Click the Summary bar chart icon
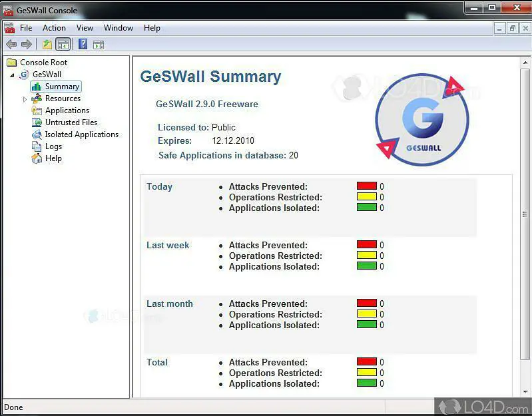Screen dimensions: 532x416 click(x=37, y=87)
